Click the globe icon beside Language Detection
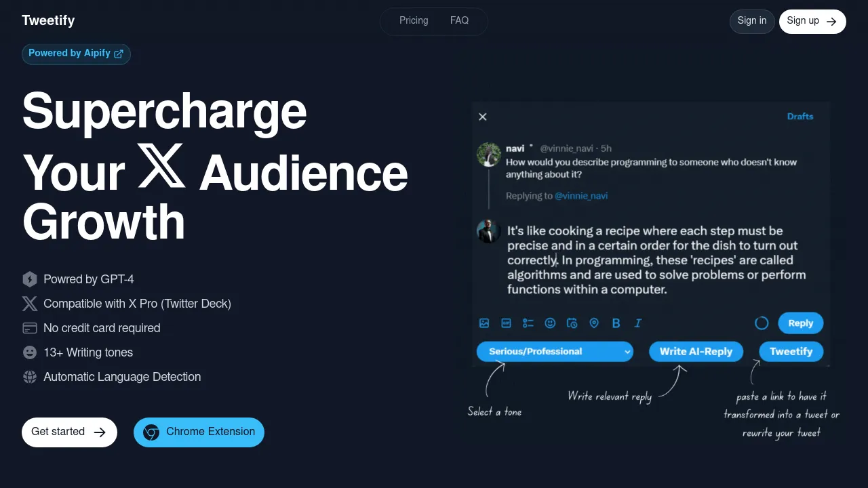The height and width of the screenshot is (488, 868). pyautogui.click(x=30, y=377)
